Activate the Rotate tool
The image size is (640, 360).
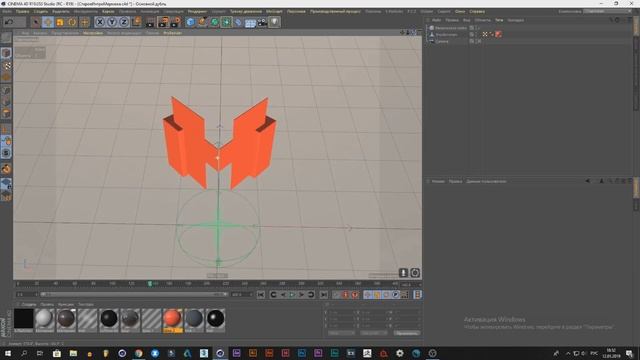(72, 22)
